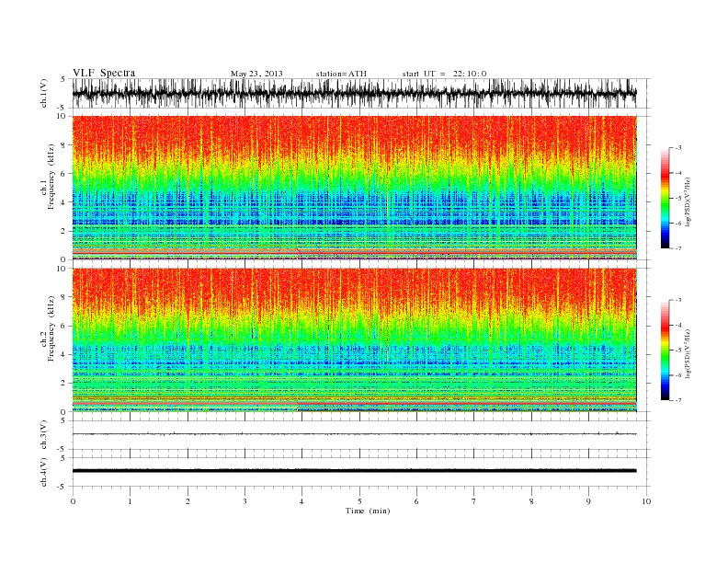728x563 pixels.
Task: Click the "-7" label on ch.2 colorbar
Action: coord(678,400)
